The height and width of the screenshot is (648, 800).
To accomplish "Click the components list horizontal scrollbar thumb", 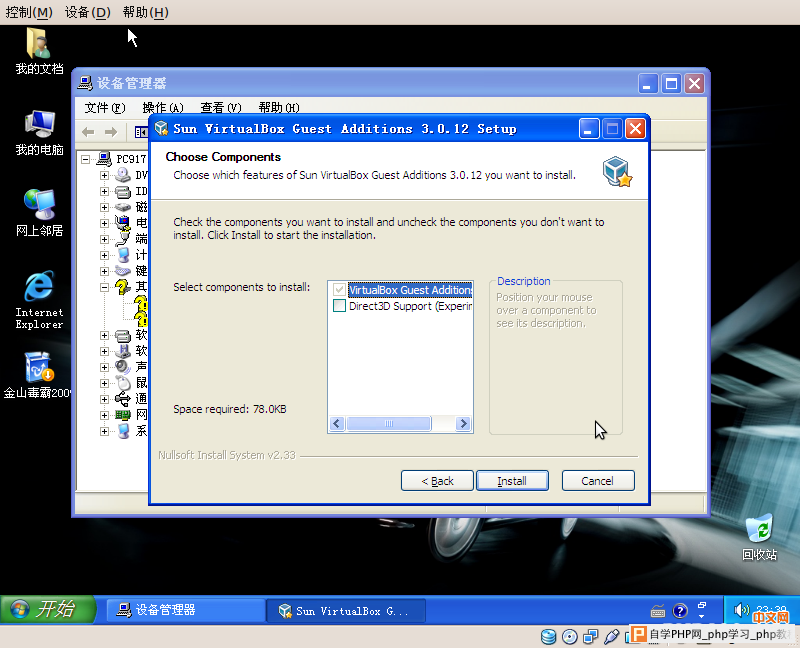I will click(x=389, y=423).
